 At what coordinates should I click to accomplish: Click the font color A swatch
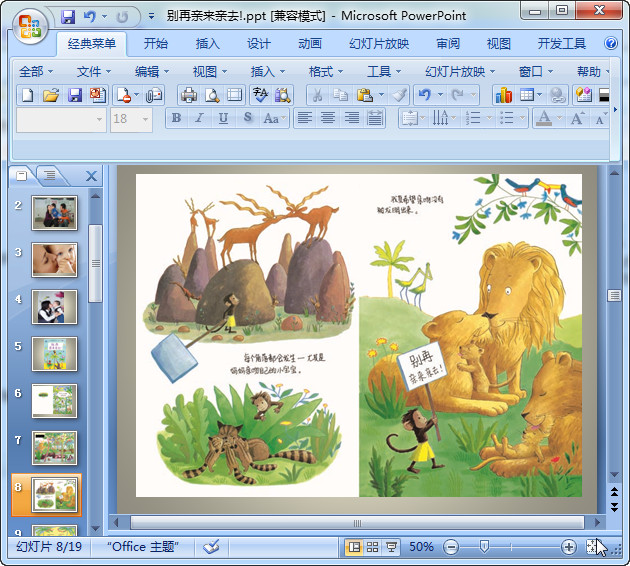(x=544, y=119)
